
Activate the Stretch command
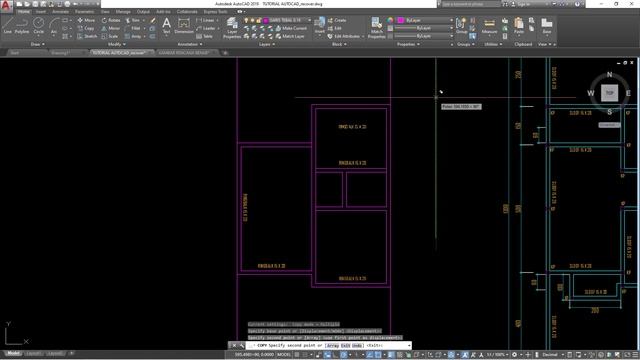(x=87, y=36)
